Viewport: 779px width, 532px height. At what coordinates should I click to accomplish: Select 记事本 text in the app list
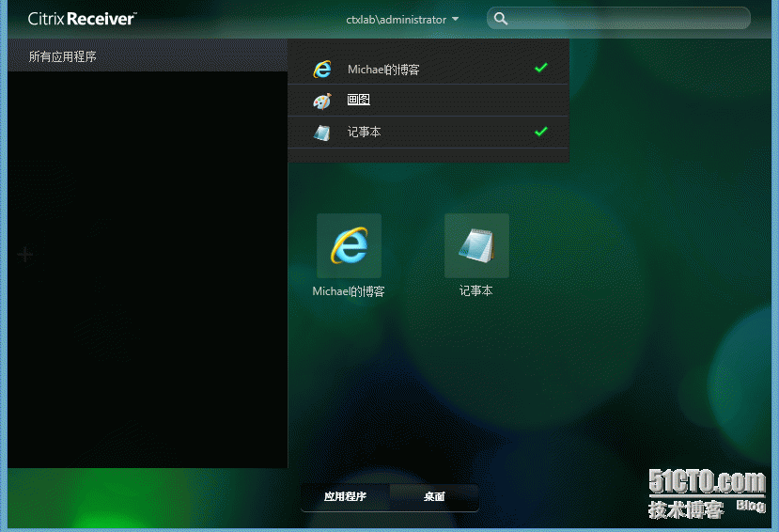pyautogui.click(x=364, y=133)
